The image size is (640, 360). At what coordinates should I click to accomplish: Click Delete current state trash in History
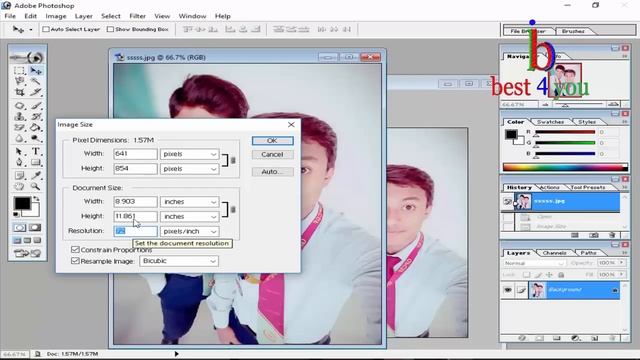(x=612, y=235)
